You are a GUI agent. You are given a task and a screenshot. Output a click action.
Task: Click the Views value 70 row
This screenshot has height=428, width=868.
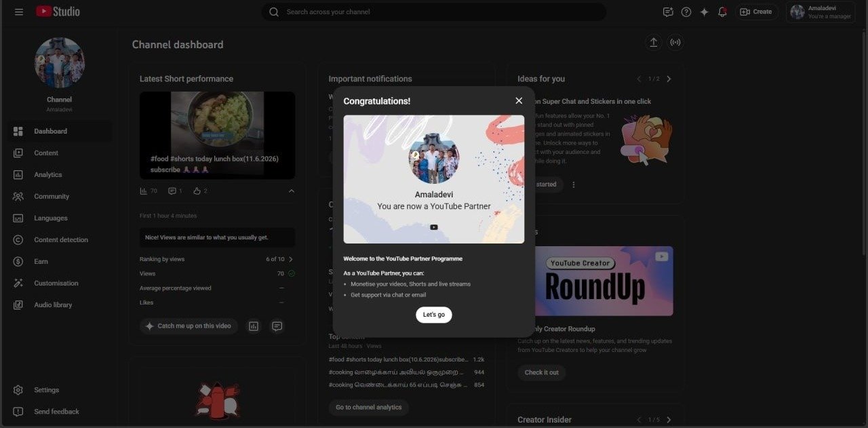pos(217,273)
